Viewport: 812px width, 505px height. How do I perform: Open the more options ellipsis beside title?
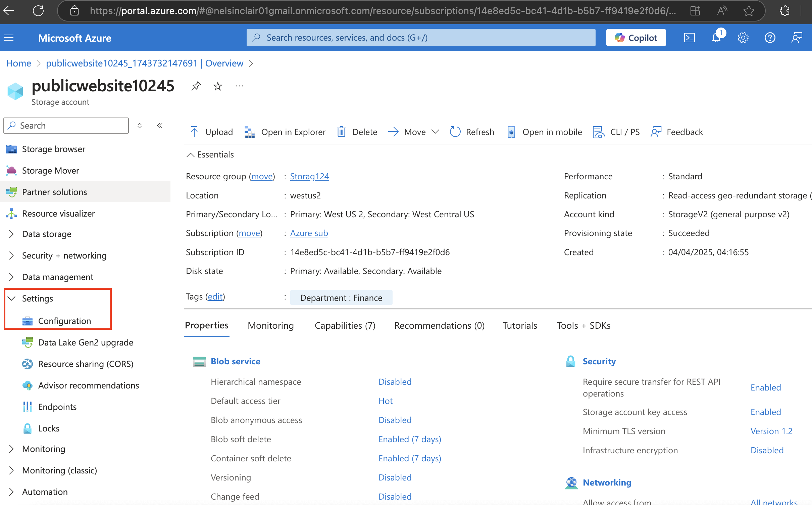239,86
